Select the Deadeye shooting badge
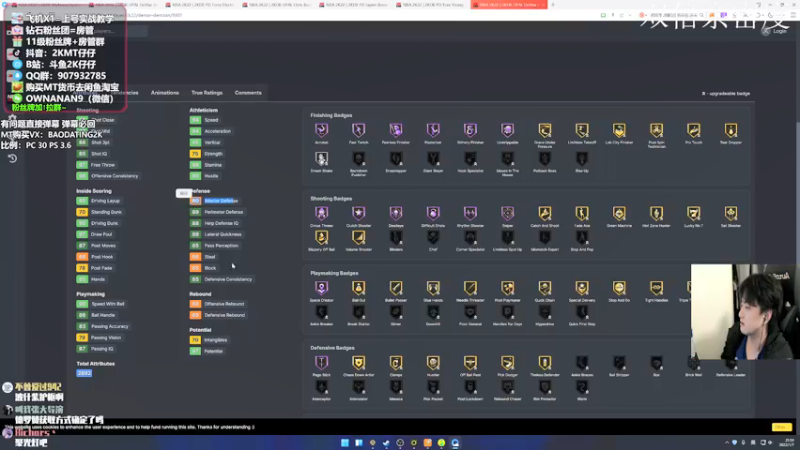The width and height of the screenshot is (800, 450). (x=396, y=213)
